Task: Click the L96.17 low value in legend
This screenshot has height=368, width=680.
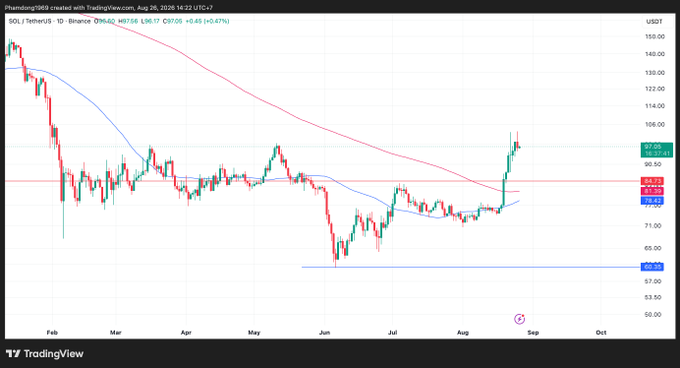Action: 150,21
